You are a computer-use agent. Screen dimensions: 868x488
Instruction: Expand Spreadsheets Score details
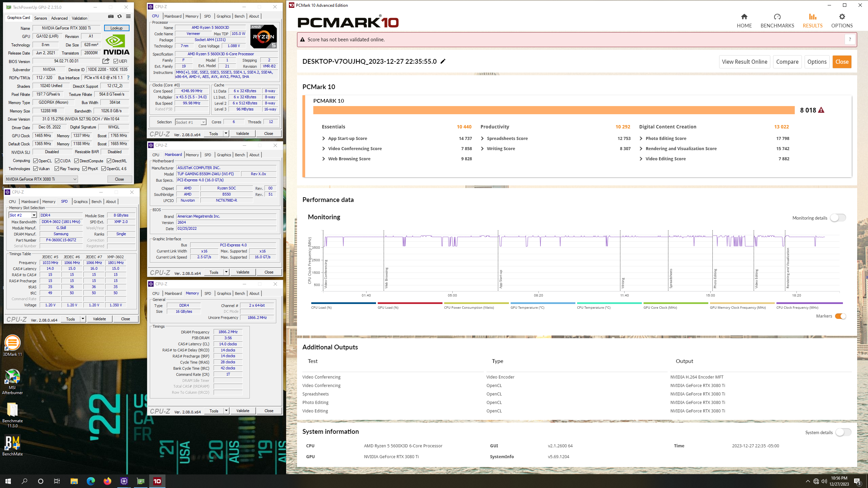coord(482,138)
